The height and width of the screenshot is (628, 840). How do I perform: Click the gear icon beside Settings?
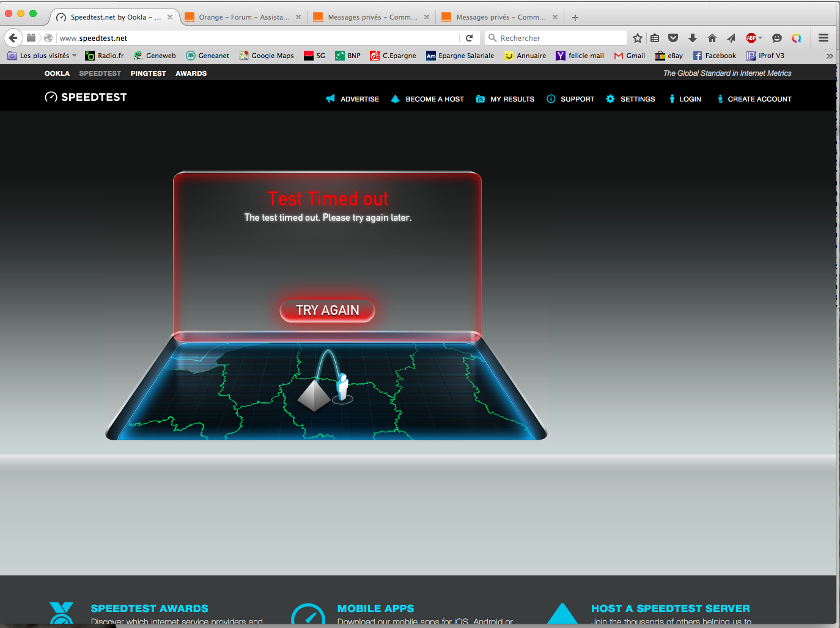tap(610, 98)
